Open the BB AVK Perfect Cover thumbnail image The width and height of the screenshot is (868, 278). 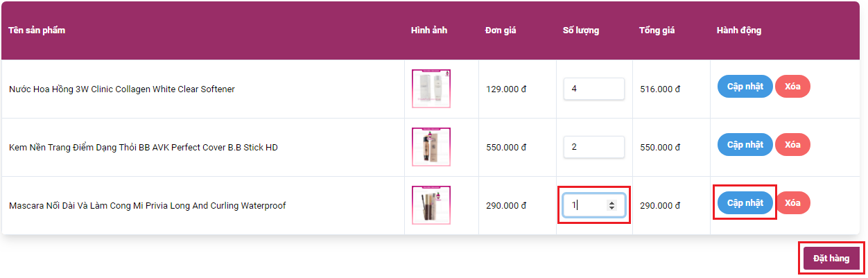coord(431,147)
